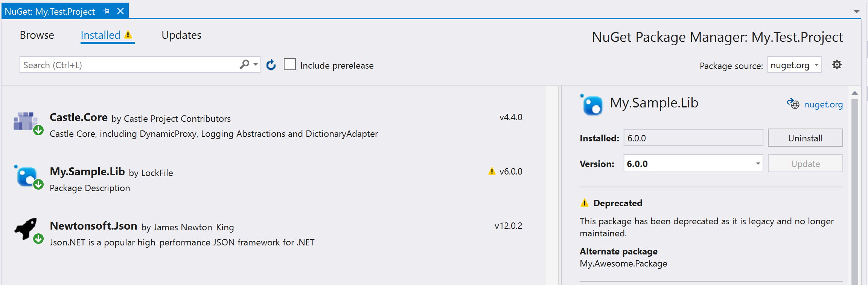Viewport: 868px width, 285px height.
Task: Close the NuGet: My.Test.Project tab
Action: [120, 11]
